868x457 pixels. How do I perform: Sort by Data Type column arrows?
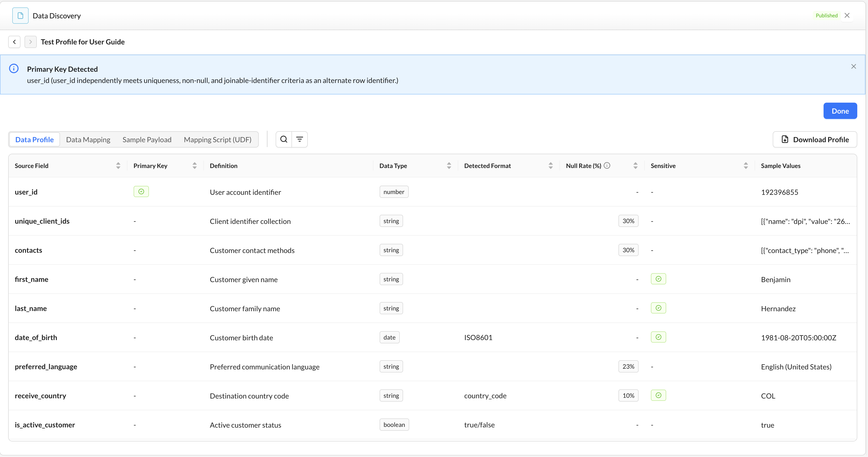(x=449, y=166)
